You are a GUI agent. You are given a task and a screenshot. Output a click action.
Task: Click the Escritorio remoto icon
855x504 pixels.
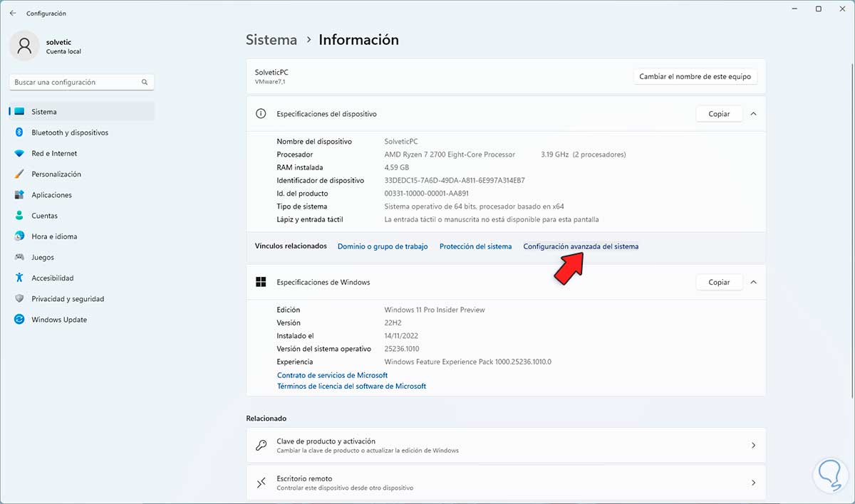[261, 483]
